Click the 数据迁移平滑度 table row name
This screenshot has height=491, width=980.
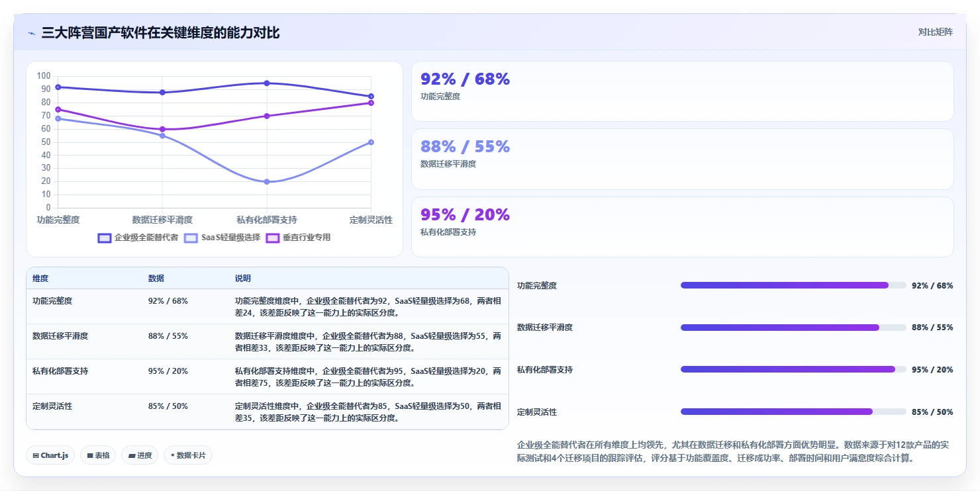[x=60, y=335]
